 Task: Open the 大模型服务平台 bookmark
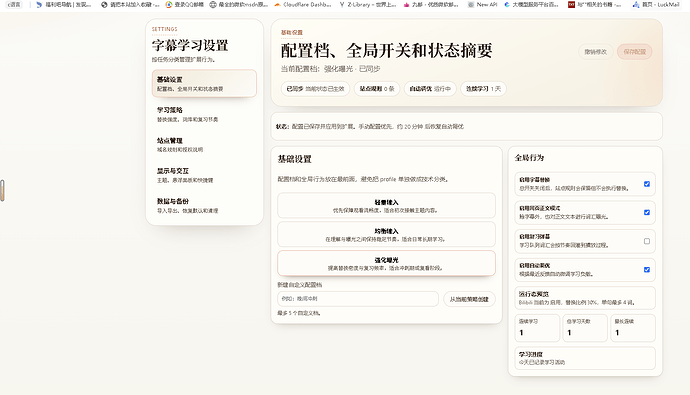531,4
